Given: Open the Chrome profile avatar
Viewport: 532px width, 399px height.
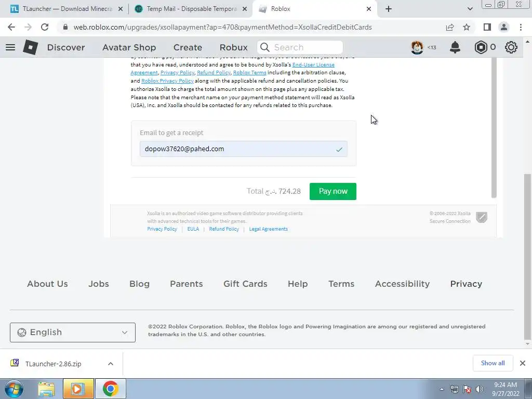Looking at the screenshot, I should click(x=504, y=27).
